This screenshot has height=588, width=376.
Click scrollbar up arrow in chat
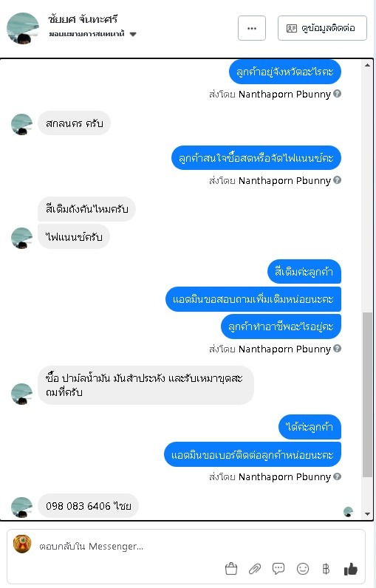coord(367,65)
